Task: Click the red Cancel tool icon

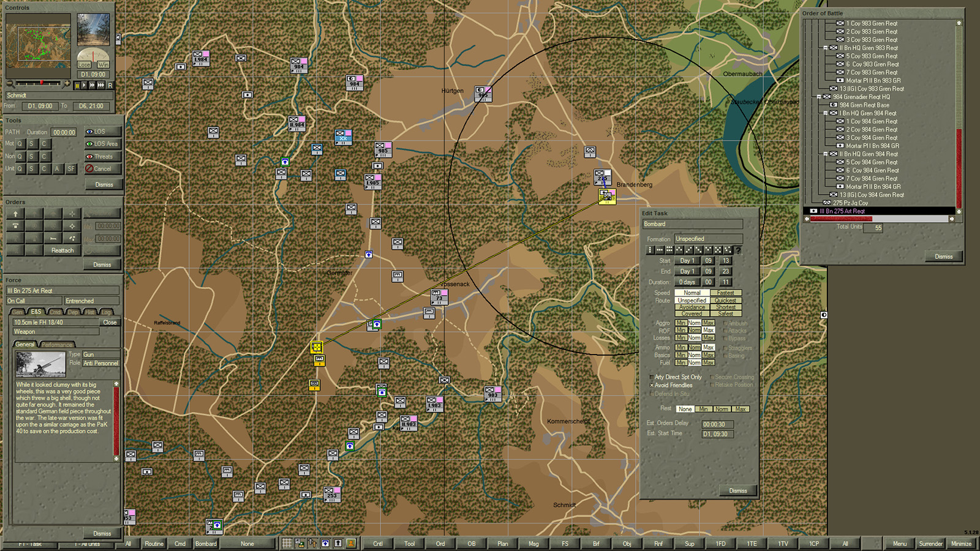Action: pyautogui.click(x=89, y=169)
